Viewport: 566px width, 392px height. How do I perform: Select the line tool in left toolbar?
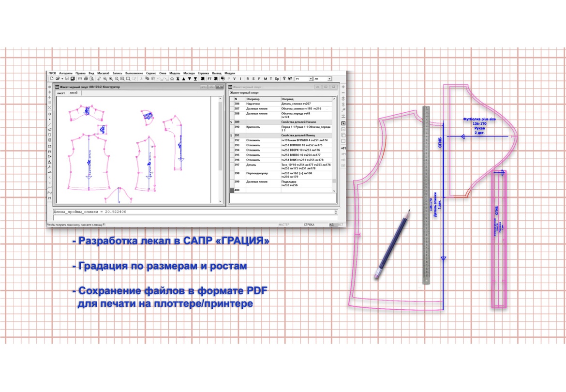(50, 124)
